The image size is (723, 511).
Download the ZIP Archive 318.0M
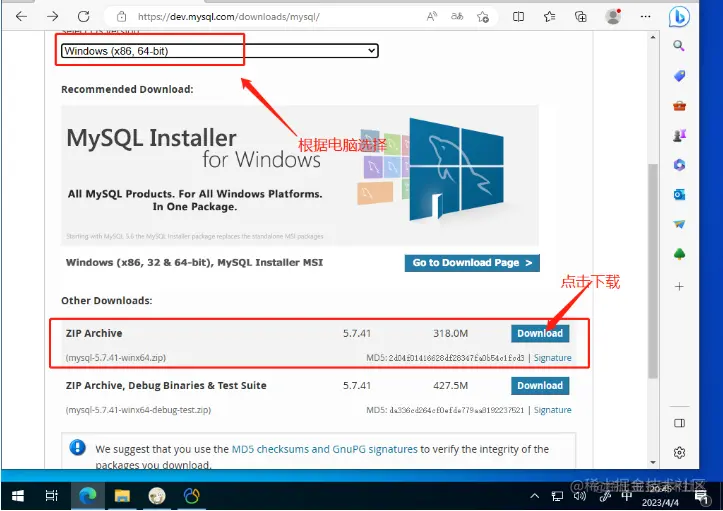point(540,333)
